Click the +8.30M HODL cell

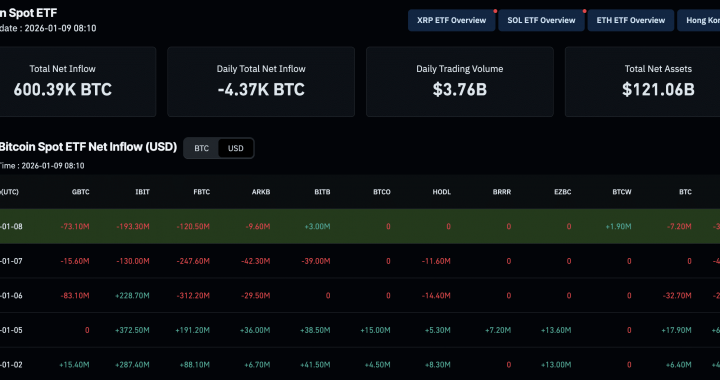437,365
